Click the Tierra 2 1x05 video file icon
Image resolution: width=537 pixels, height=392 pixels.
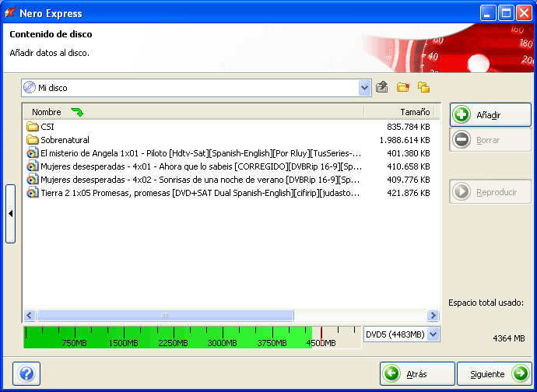click(x=33, y=193)
